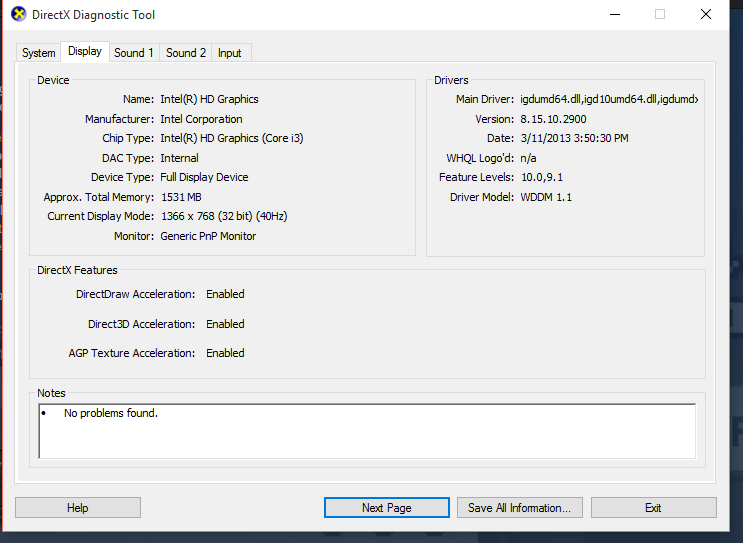Go to the Input tab

230,53
